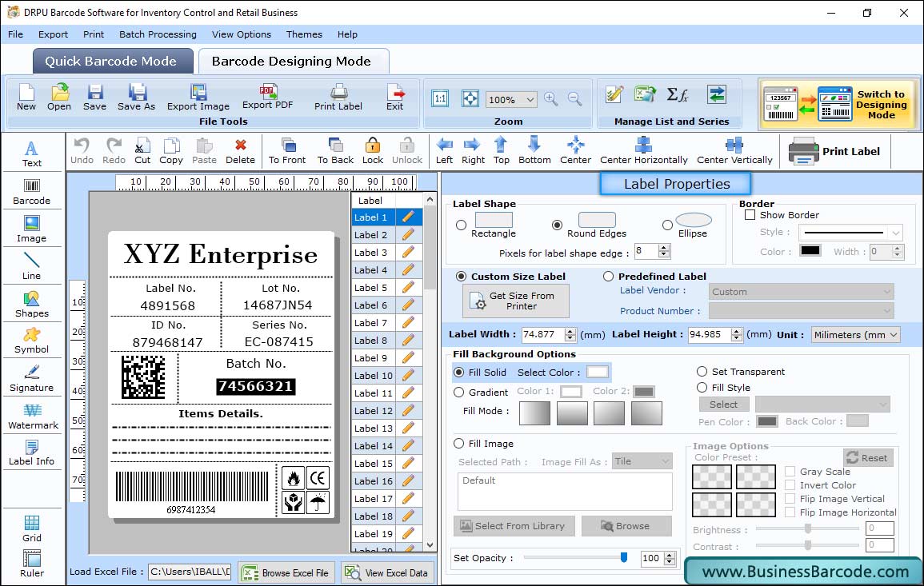Open the View Options menu
Image resolution: width=924 pixels, height=586 pixels.
242,34
